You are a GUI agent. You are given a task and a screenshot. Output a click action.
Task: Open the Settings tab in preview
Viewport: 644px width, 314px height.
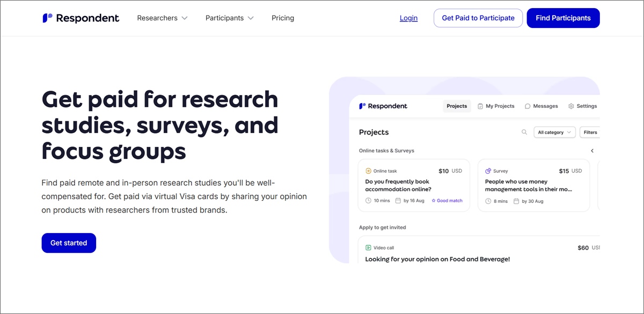[583, 106]
